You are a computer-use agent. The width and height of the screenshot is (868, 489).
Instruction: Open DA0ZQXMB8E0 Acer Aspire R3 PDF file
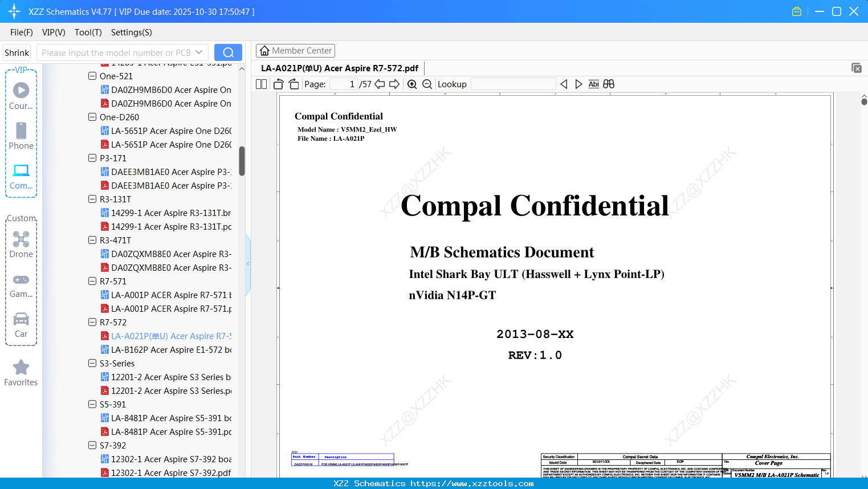click(166, 267)
